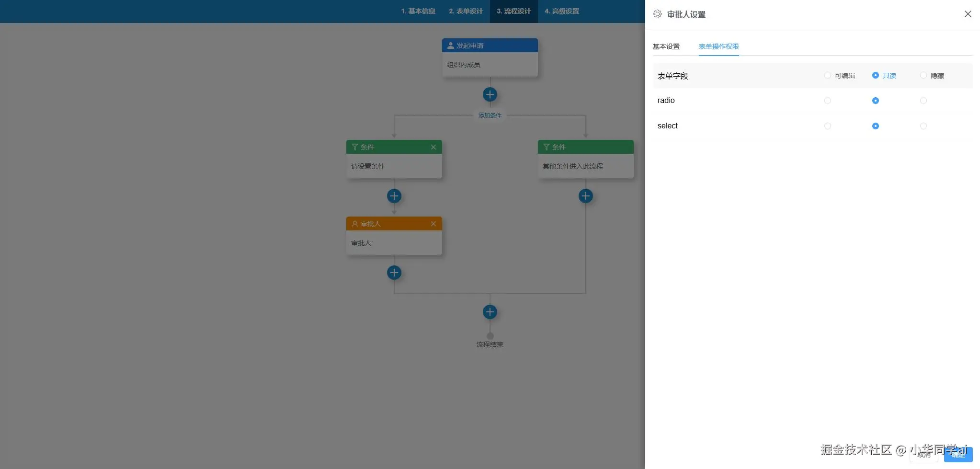
Task: Click the person icon in 发起申请 header
Action: click(x=450, y=46)
